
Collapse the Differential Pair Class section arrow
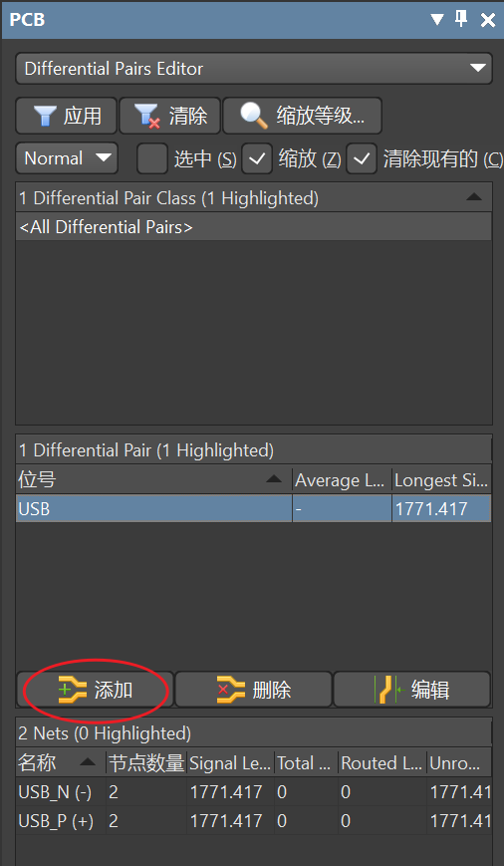point(474,197)
